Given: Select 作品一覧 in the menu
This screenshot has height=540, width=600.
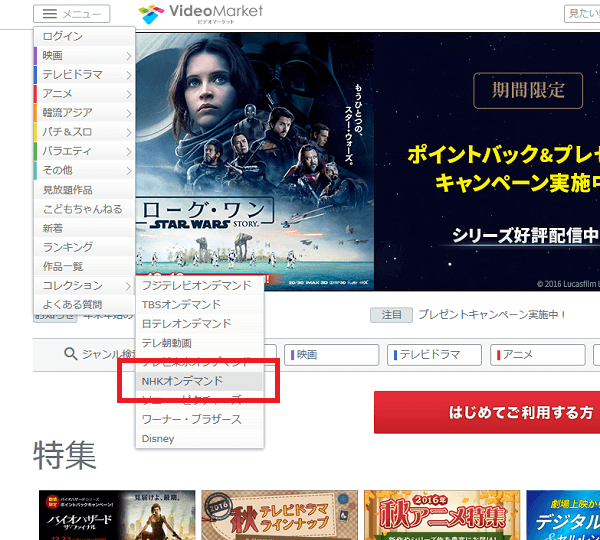Looking at the screenshot, I should click(x=85, y=266).
